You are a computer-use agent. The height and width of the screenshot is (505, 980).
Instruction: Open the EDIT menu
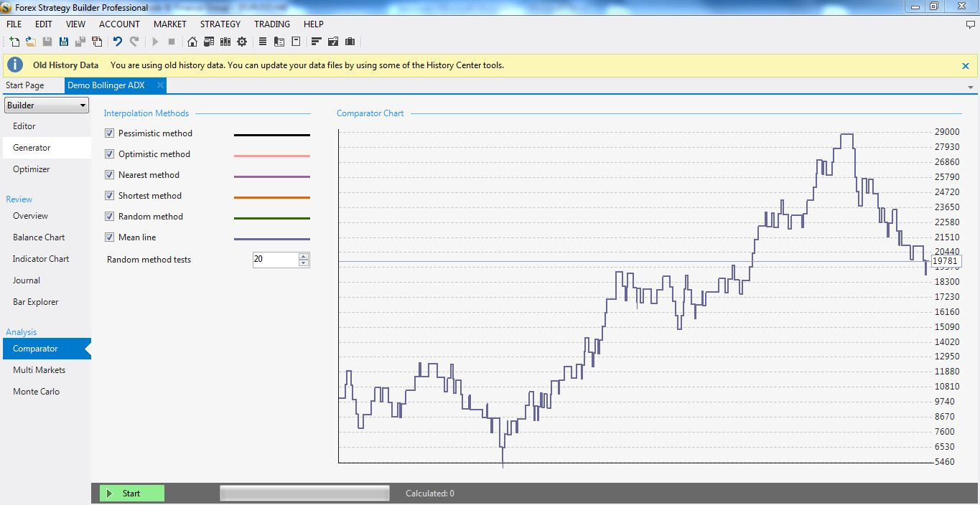point(44,24)
